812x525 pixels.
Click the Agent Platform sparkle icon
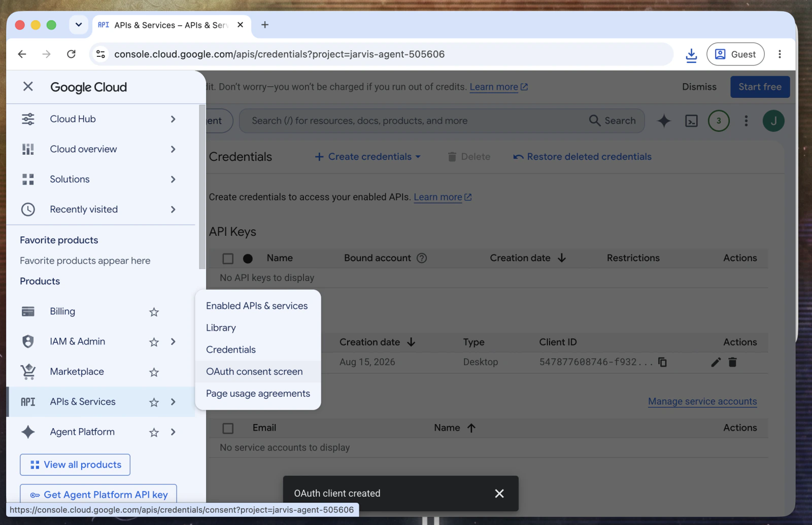tap(28, 432)
